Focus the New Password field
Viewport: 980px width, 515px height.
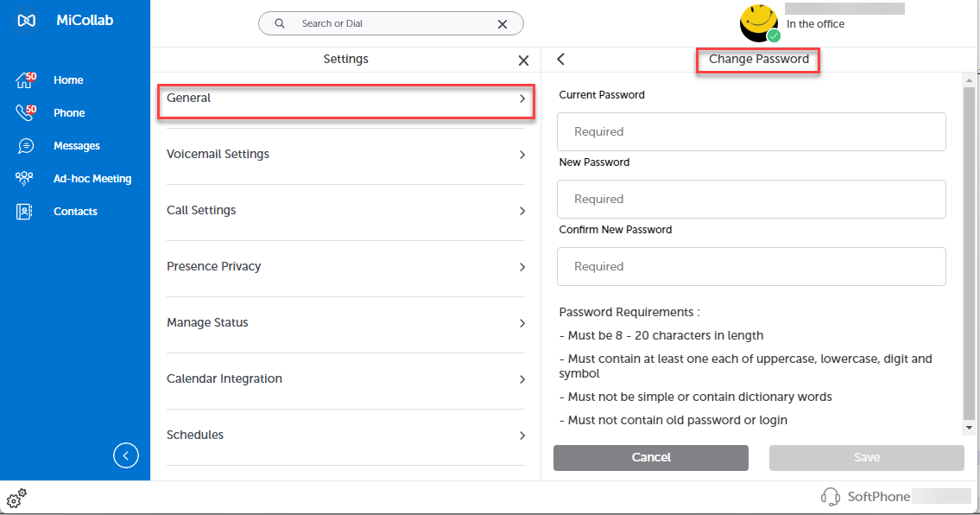coord(751,199)
